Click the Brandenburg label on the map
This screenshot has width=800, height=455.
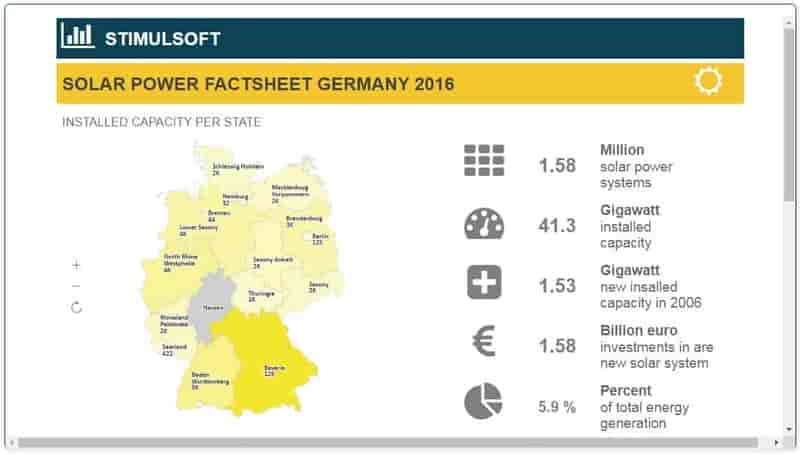pyautogui.click(x=304, y=221)
